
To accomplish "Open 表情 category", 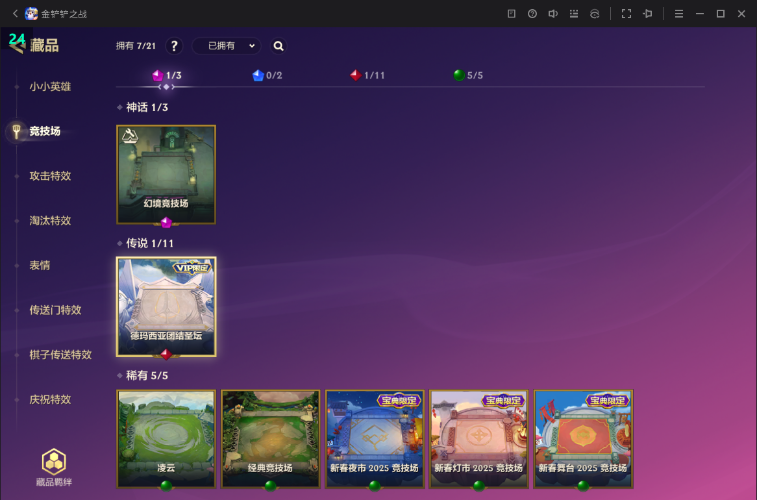I will click(40, 265).
